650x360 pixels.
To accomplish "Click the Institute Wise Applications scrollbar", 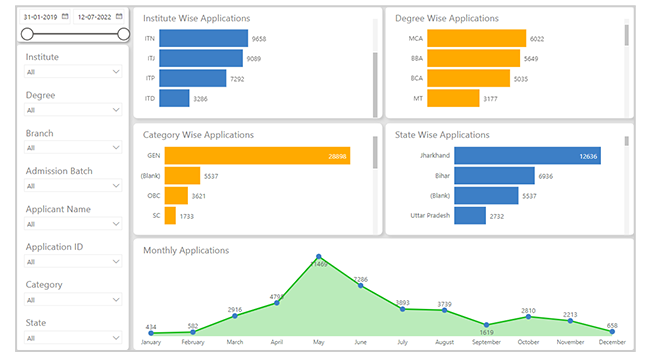I will pos(375,85).
